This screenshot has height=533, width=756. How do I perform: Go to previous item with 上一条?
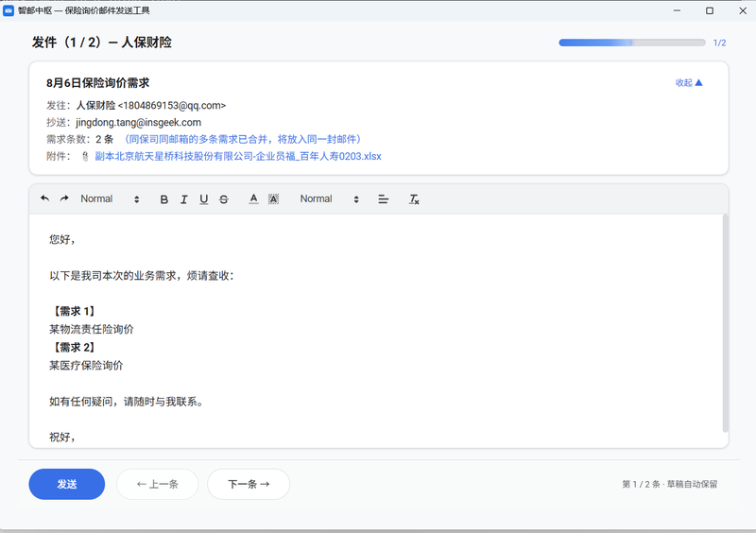(x=157, y=484)
